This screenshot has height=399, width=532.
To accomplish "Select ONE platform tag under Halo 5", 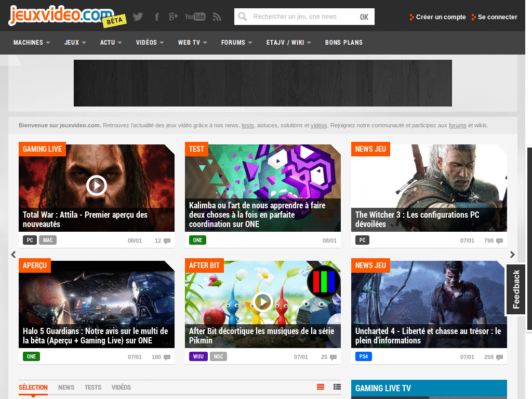I will (31, 356).
